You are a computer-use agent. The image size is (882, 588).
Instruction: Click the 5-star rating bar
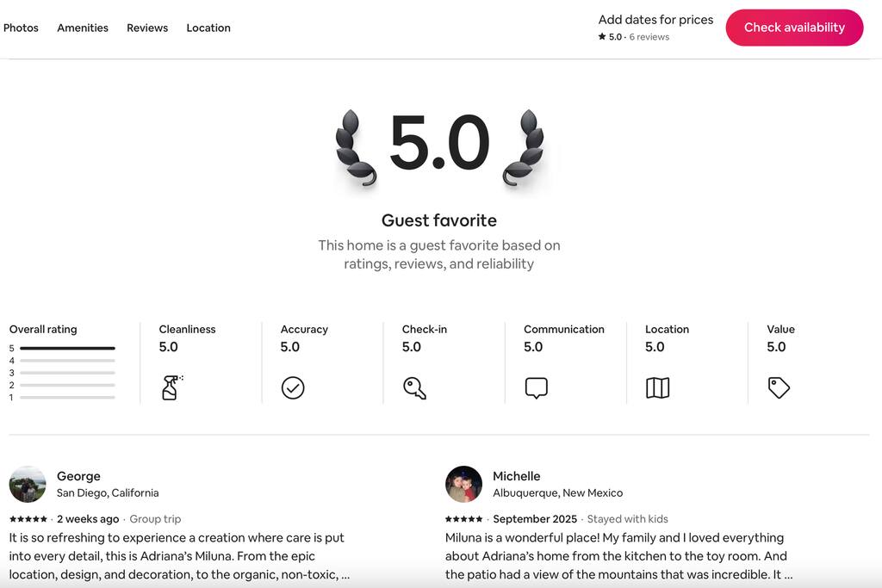[x=67, y=348]
